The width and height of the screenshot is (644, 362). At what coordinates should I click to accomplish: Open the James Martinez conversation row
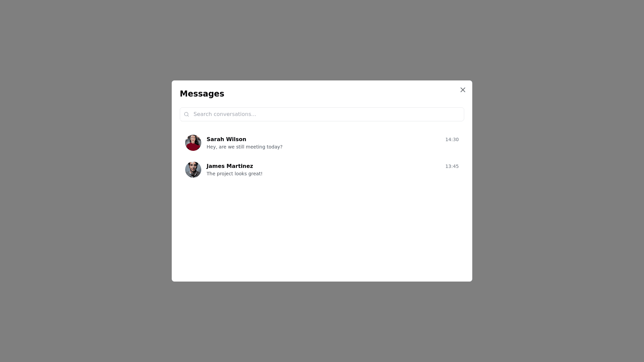[322, 170]
